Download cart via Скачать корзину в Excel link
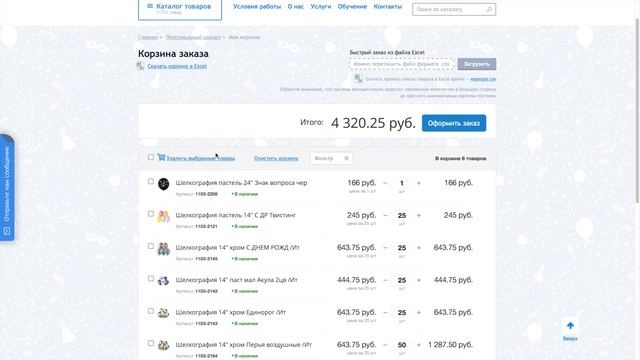Viewport: 640px width, 360px height. 177,66
